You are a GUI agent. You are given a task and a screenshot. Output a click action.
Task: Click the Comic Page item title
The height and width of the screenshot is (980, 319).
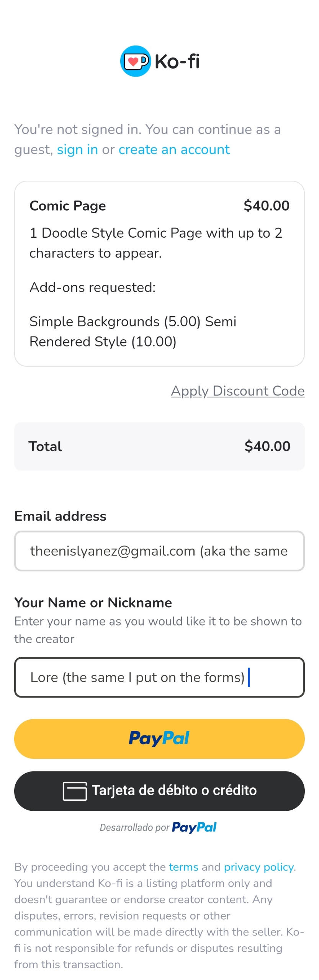coord(68,206)
